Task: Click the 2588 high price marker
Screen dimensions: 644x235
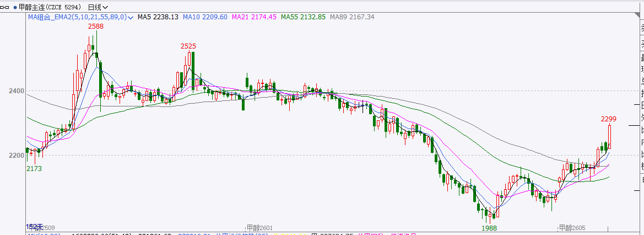Action: [x=96, y=26]
